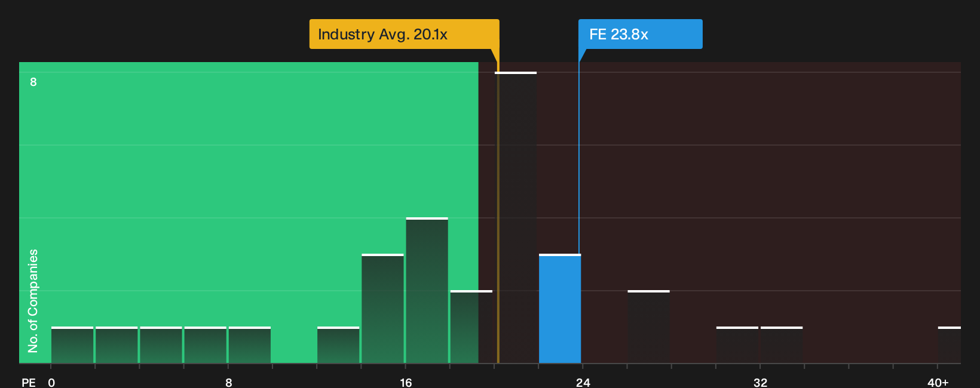Click the bar at PE 14-16

click(382, 309)
